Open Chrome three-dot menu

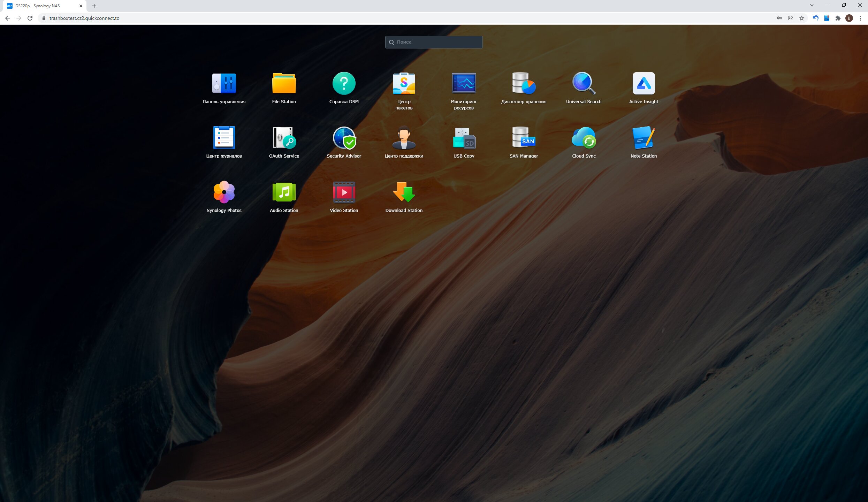pos(860,18)
